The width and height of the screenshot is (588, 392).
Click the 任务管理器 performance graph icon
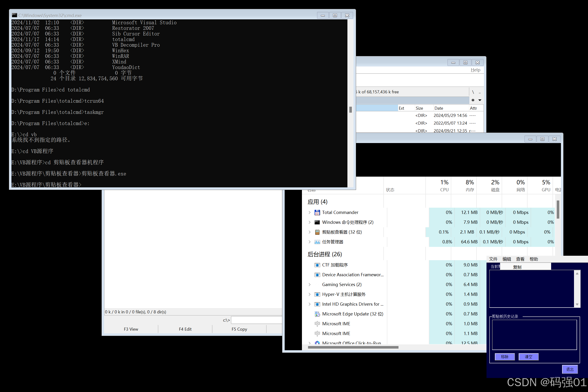tap(317, 242)
